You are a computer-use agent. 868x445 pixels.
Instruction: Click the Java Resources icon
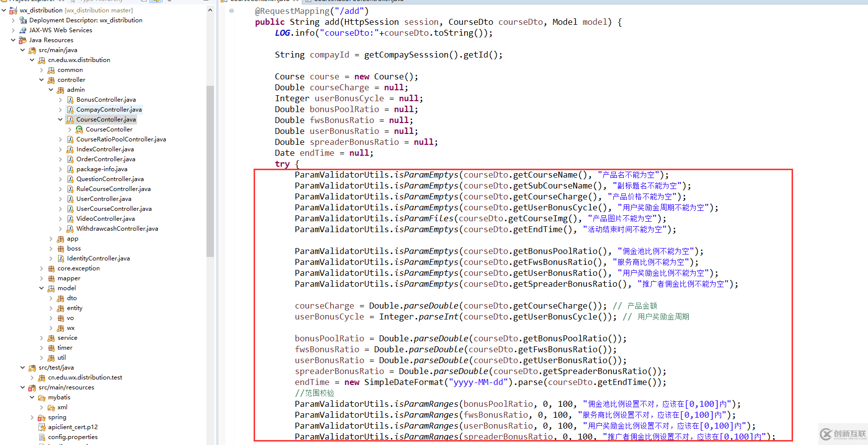23,40
